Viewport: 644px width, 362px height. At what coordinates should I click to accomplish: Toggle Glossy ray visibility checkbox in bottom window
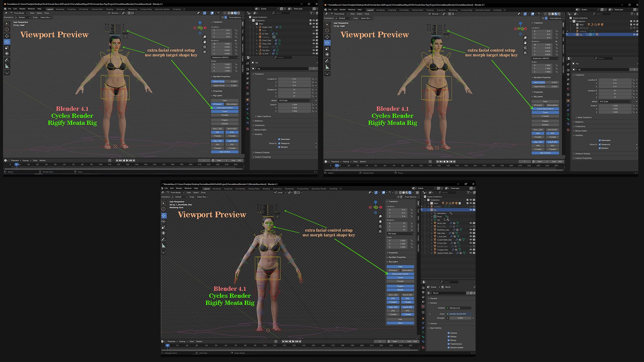click(448, 340)
